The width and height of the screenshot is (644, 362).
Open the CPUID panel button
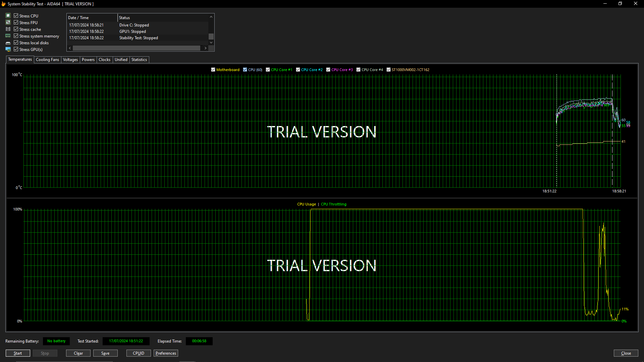coord(139,353)
